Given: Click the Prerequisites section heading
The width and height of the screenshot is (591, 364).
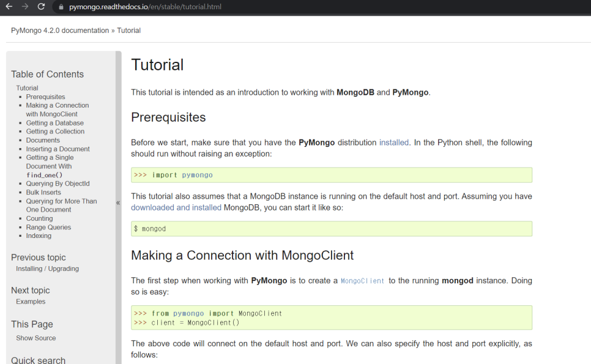Looking at the screenshot, I should pyautogui.click(x=168, y=117).
